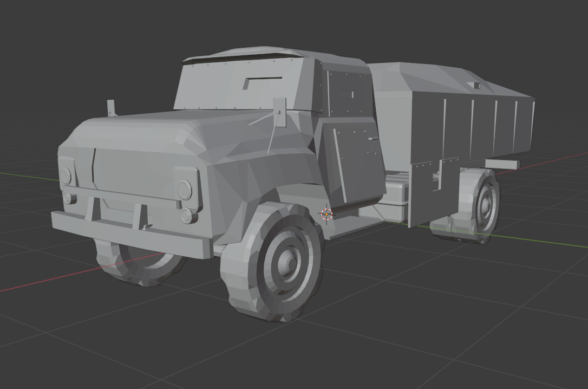Click the 3D cursor in the viewport
Screen dimensions: 588x389
(x=325, y=213)
